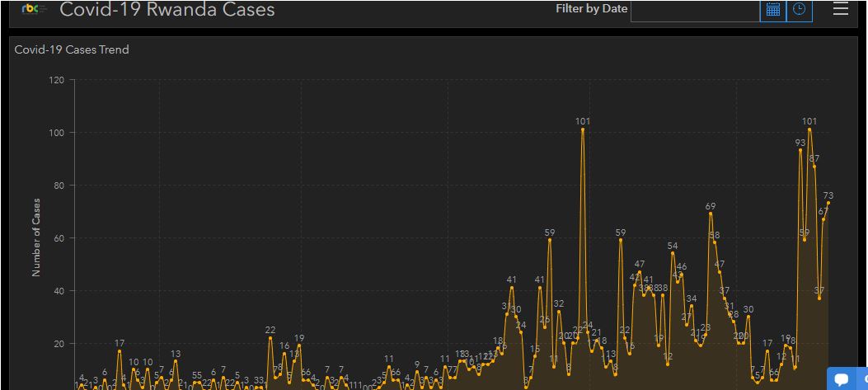Click the clock time picker icon
The height and width of the screenshot is (390, 868).
click(x=799, y=10)
